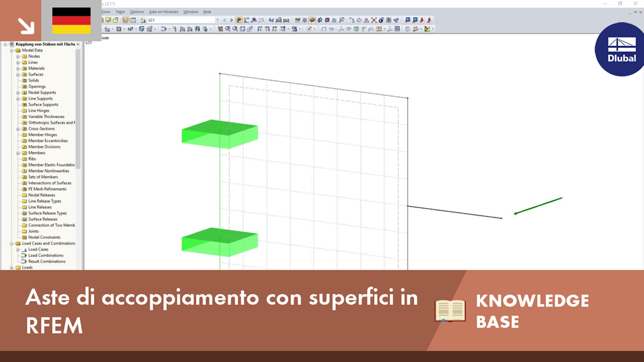
Task: Select 'Openings' in navigator tree
Action: [37, 87]
